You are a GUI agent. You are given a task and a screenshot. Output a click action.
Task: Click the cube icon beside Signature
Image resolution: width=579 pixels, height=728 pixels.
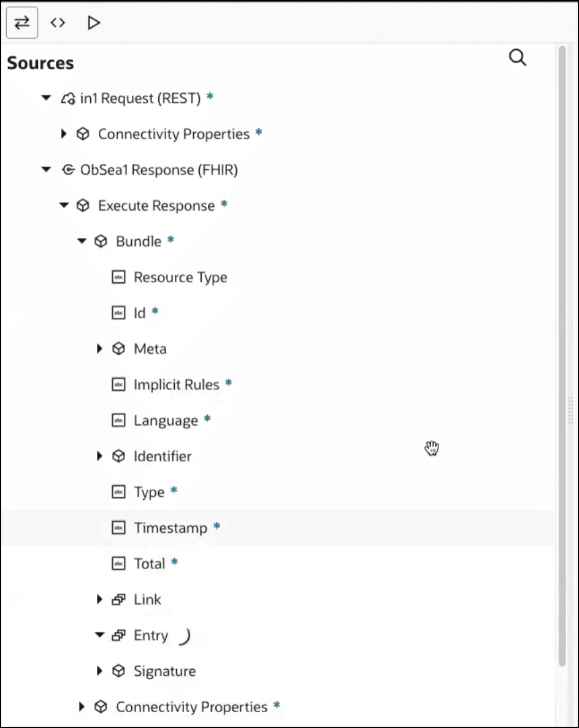pos(118,671)
